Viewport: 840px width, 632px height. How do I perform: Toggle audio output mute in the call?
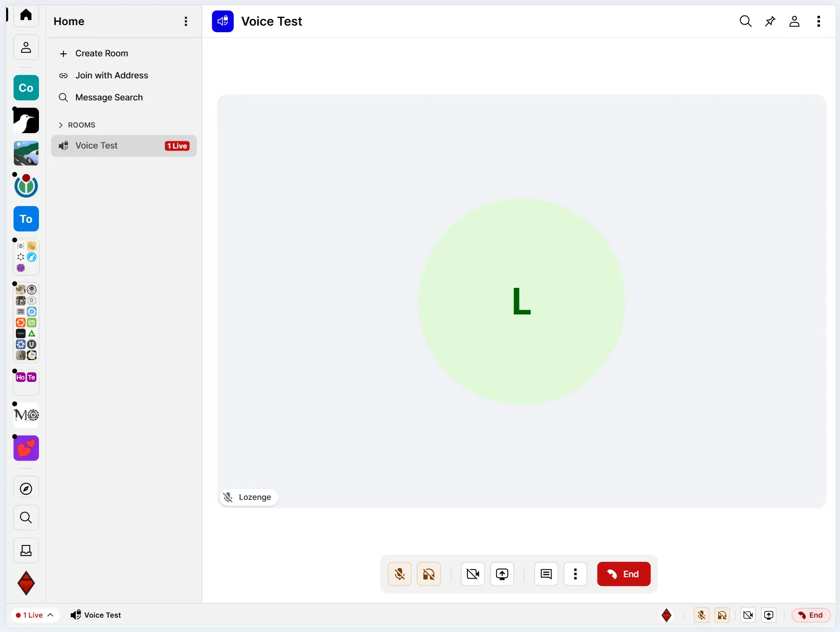(x=429, y=574)
